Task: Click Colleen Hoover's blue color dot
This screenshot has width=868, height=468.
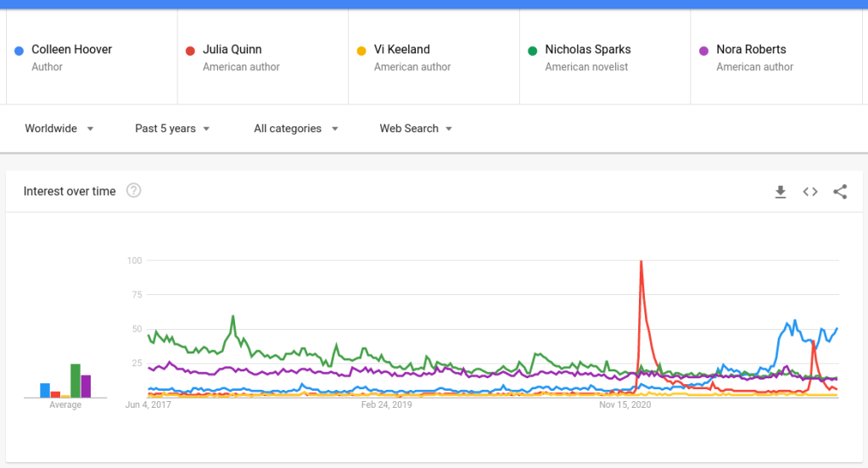Action: click(19, 51)
